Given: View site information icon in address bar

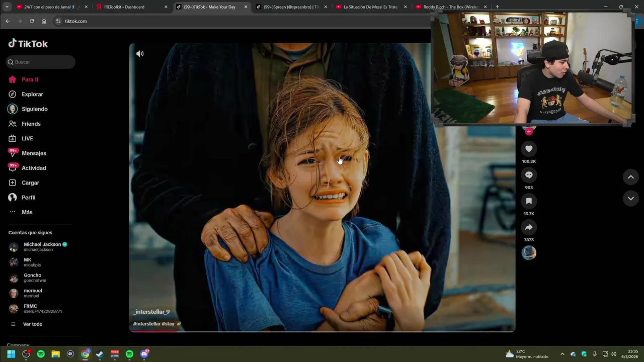Looking at the screenshot, I should 58,21.
